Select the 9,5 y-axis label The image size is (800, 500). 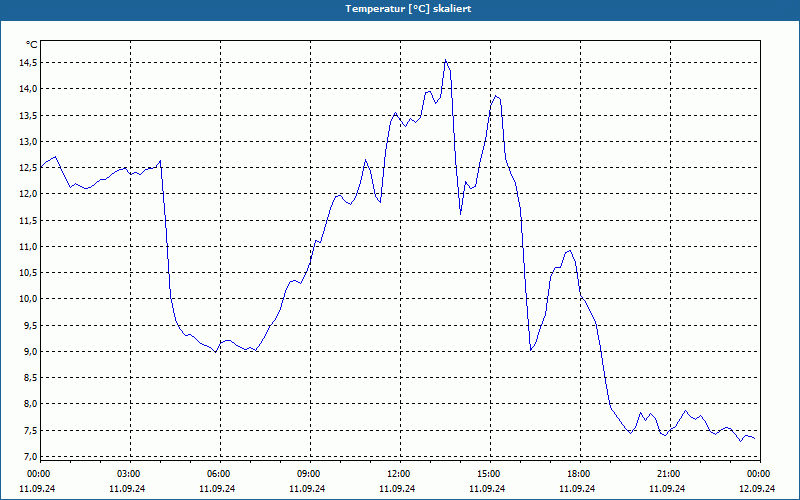pyautogui.click(x=30, y=325)
